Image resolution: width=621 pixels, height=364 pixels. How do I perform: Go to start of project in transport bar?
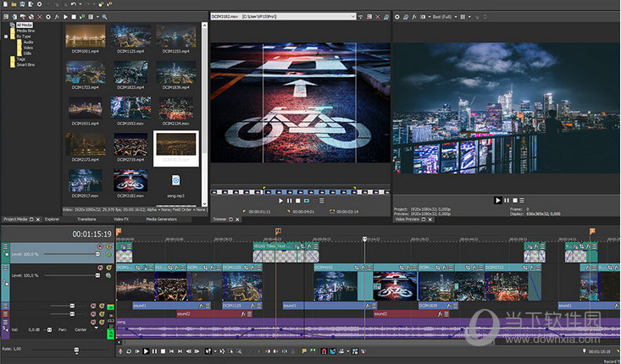(171, 351)
